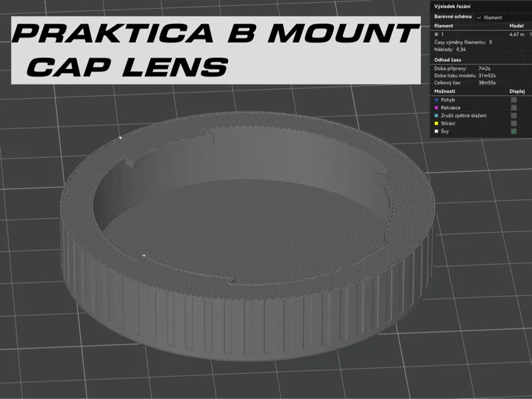
Task: Click the yellow Stírání color swatch
Action: (437, 124)
